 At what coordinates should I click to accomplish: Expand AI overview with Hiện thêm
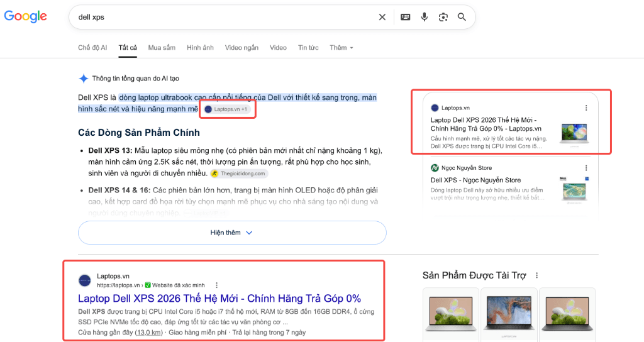coord(232,233)
